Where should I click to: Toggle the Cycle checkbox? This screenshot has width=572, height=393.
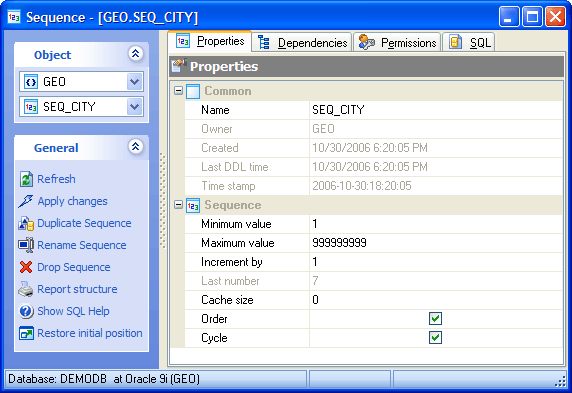point(435,338)
